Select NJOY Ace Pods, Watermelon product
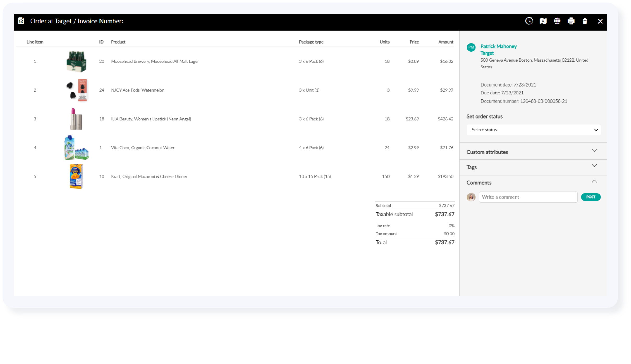Viewport: 631px width, 364px height. click(x=138, y=90)
